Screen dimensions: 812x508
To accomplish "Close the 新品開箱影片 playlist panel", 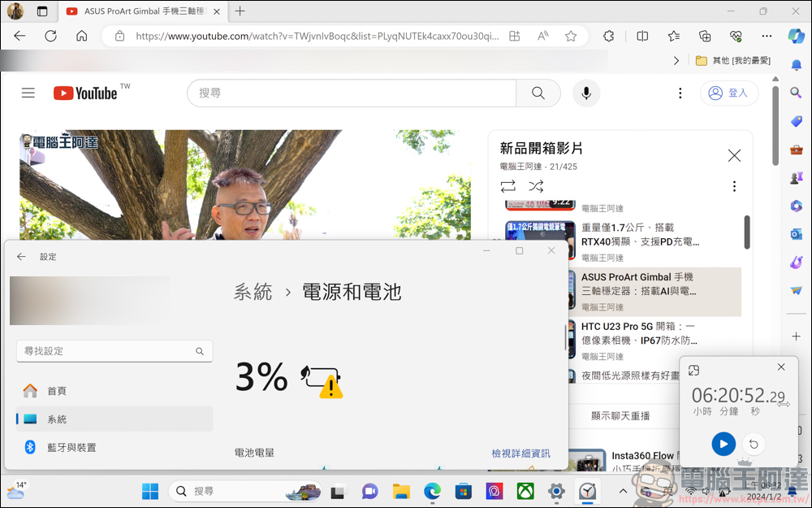I will [x=734, y=155].
